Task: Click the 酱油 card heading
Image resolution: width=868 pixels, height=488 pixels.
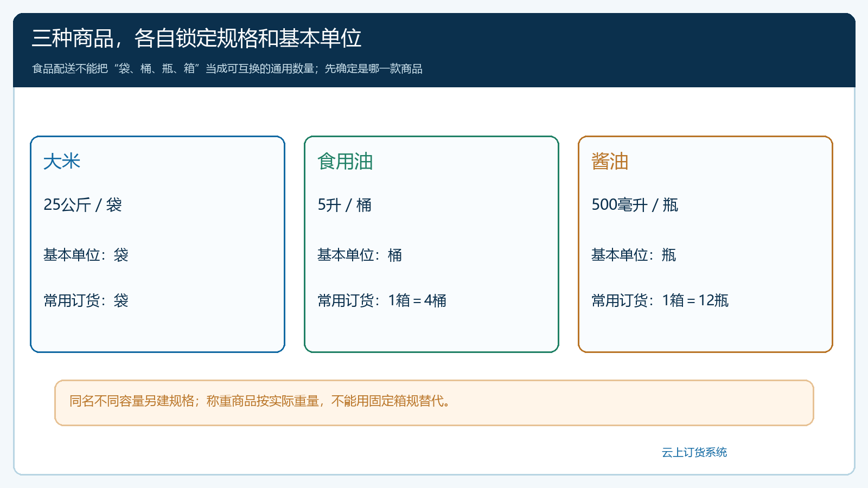Action: pyautogui.click(x=610, y=161)
